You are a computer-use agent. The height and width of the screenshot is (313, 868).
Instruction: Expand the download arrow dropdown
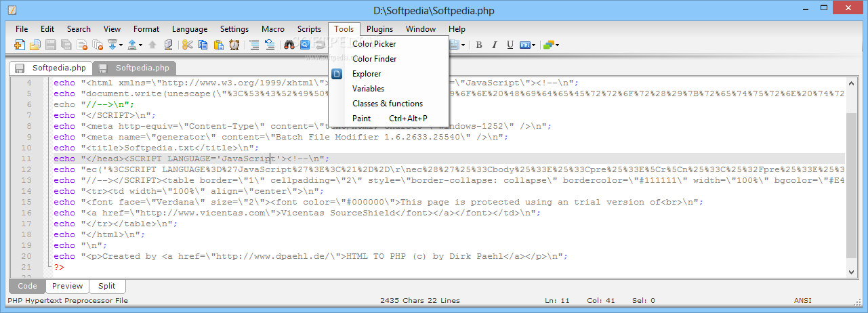pyautogui.click(x=121, y=45)
